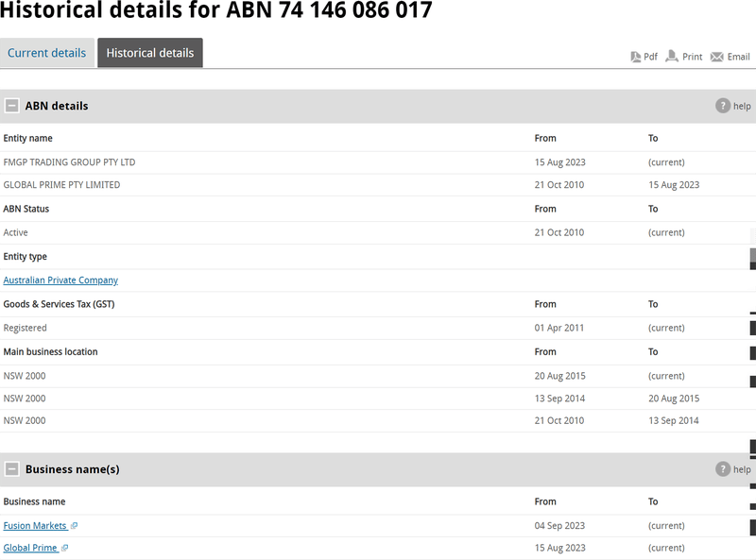
Task: Open the Australian Private Company link
Action: pyautogui.click(x=60, y=280)
